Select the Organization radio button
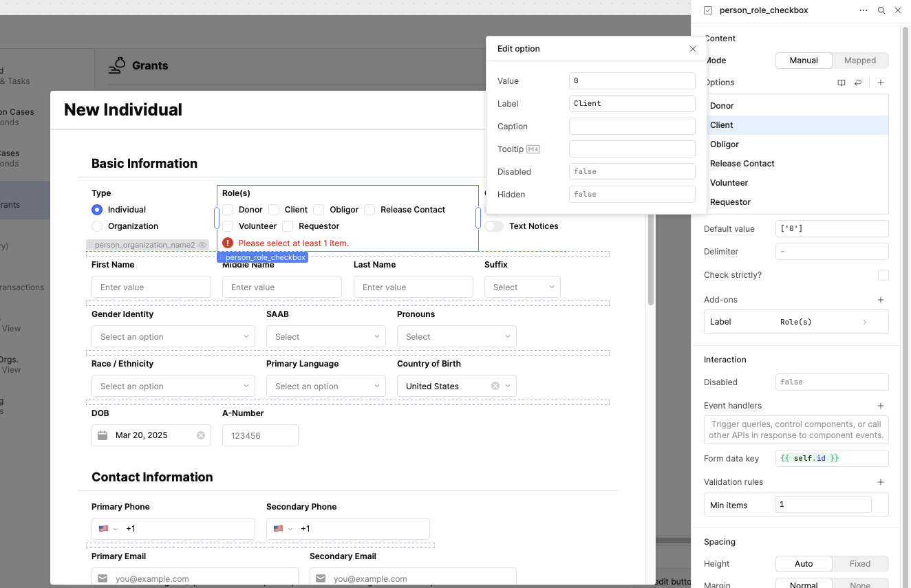The image size is (911, 588). pyautogui.click(x=97, y=226)
